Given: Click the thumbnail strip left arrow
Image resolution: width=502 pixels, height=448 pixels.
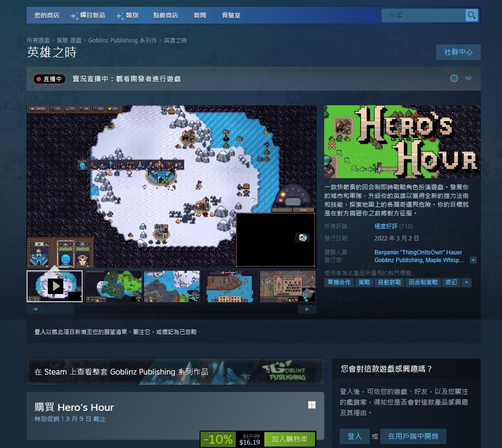Looking at the screenshot, I should (35, 309).
